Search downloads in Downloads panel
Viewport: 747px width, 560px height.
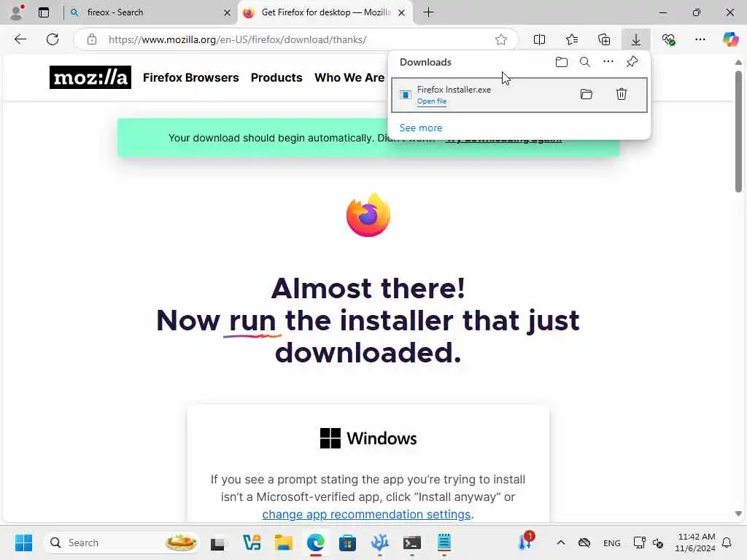point(585,62)
